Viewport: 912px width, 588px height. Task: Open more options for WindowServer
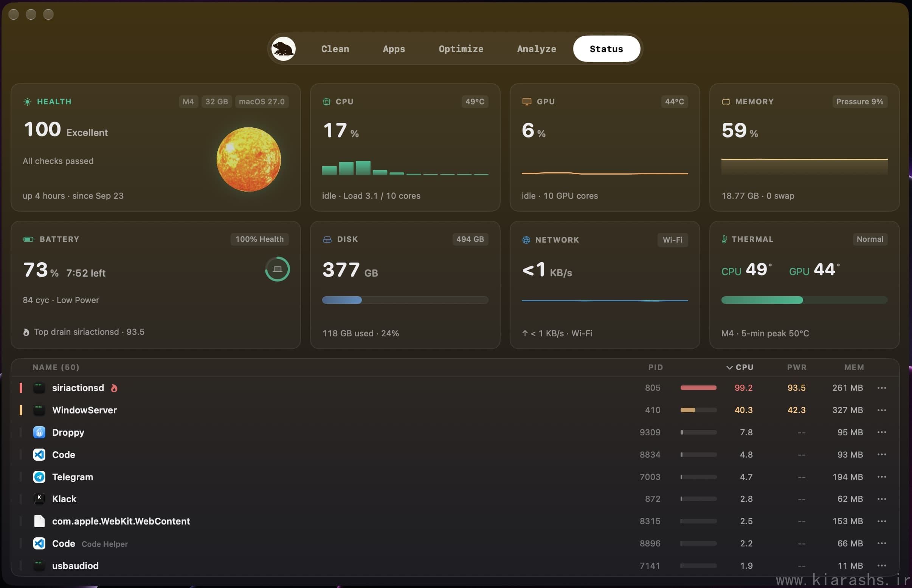882,410
